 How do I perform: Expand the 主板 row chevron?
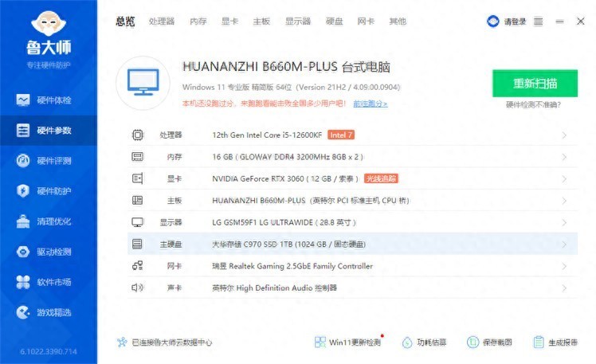click(564, 201)
